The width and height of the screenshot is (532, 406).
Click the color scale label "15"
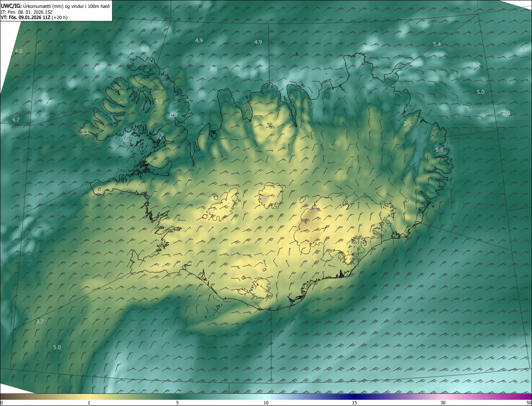coord(355,403)
